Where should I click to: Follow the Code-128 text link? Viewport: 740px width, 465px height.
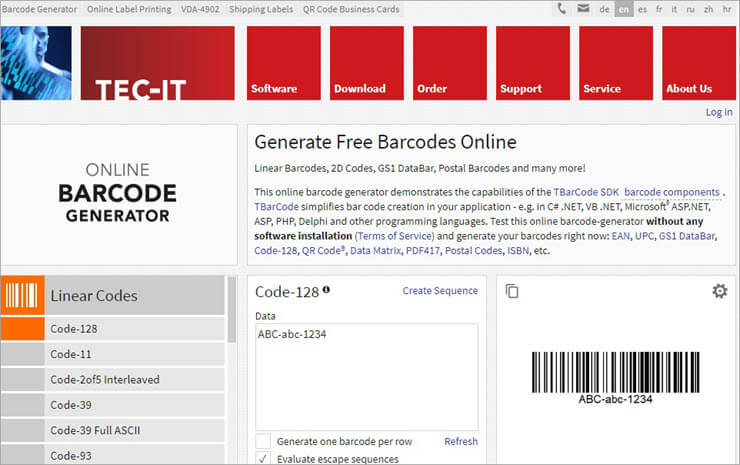pos(276,251)
